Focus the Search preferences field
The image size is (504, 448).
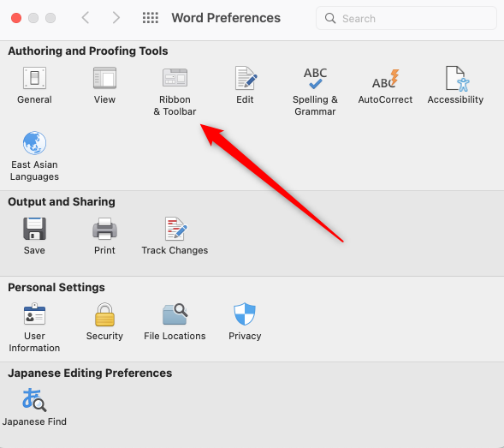(406, 18)
